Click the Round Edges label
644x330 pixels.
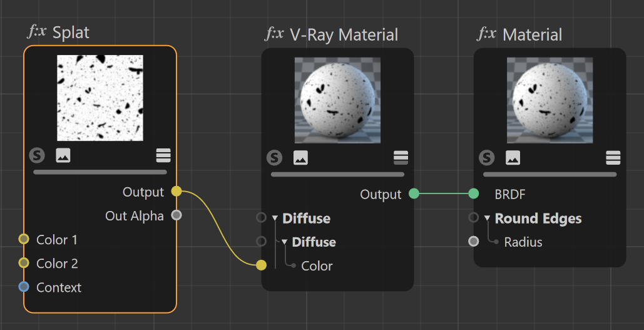[x=538, y=218]
